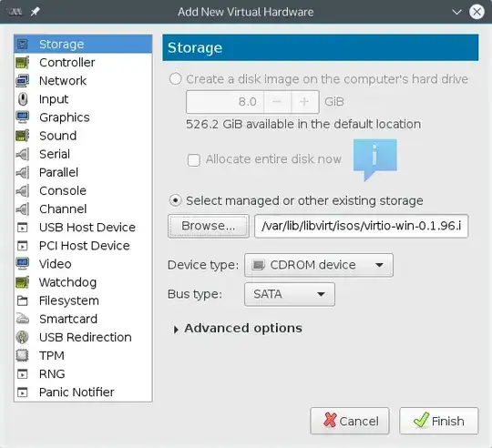
Task: Select USB Redirection entry
Action: (x=83, y=337)
